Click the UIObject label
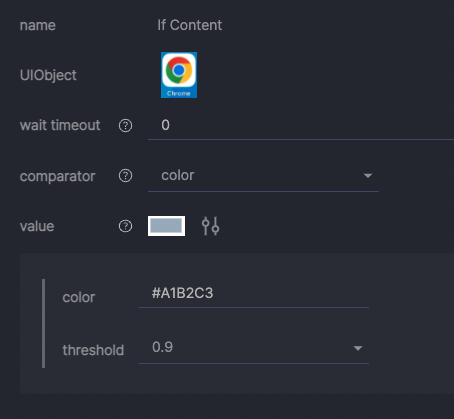This screenshot has height=419, width=454. 48,75
